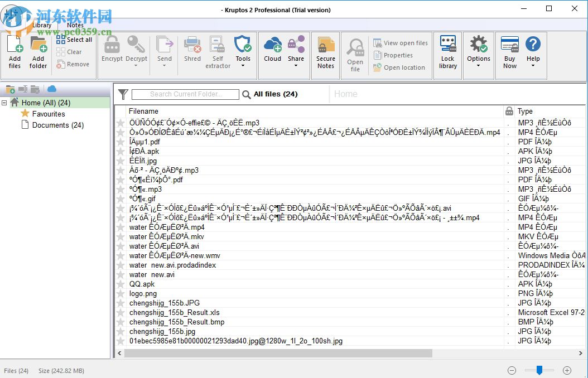The width and height of the screenshot is (588, 378).
Task: Click the filter funnel icon
Action: [x=123, y=94]
